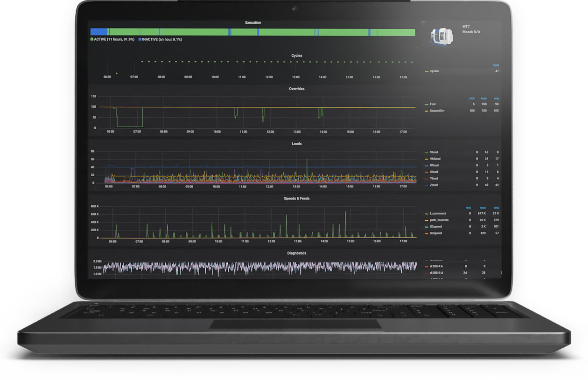The height and width of the screenshot is (380, 588).
Task: Select the path_feedrate series legend line
Action: click(438, 220)
